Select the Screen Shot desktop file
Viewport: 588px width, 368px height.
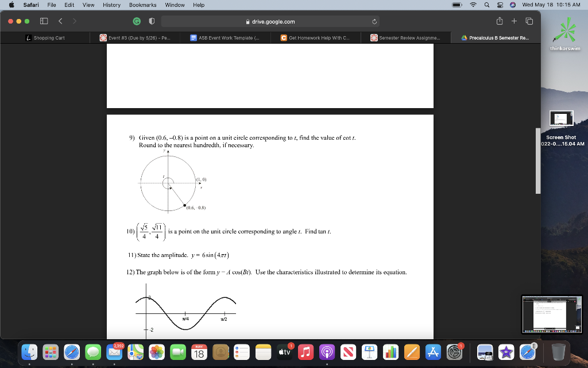coord(562,128)
